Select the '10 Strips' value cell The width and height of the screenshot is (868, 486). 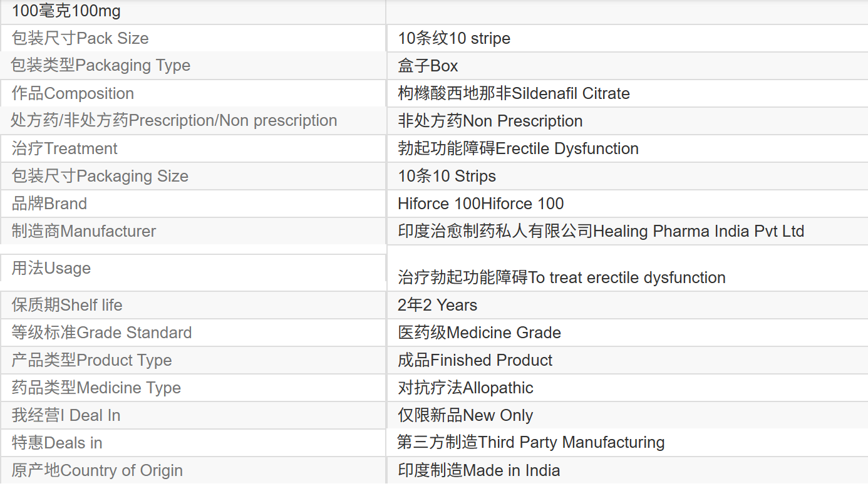click(447, 176)
